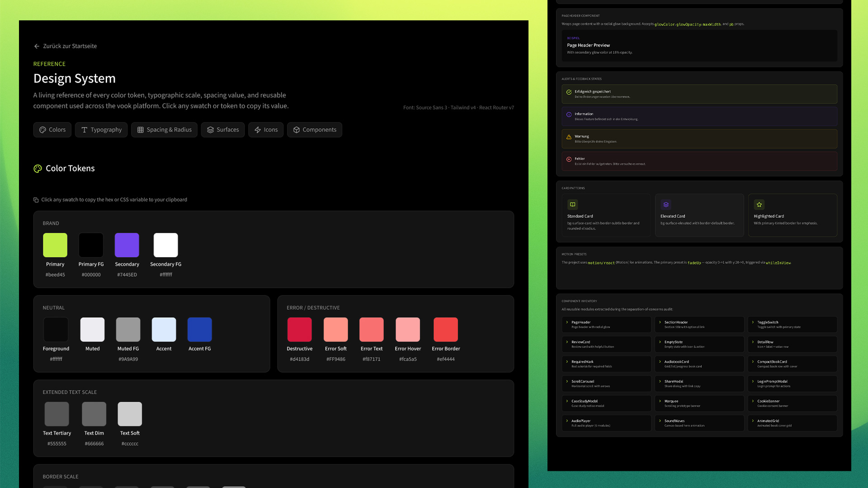Click the warning triangle icon on the Warnung alert
The width and height of the screenshot is (868, 488).
569,136
